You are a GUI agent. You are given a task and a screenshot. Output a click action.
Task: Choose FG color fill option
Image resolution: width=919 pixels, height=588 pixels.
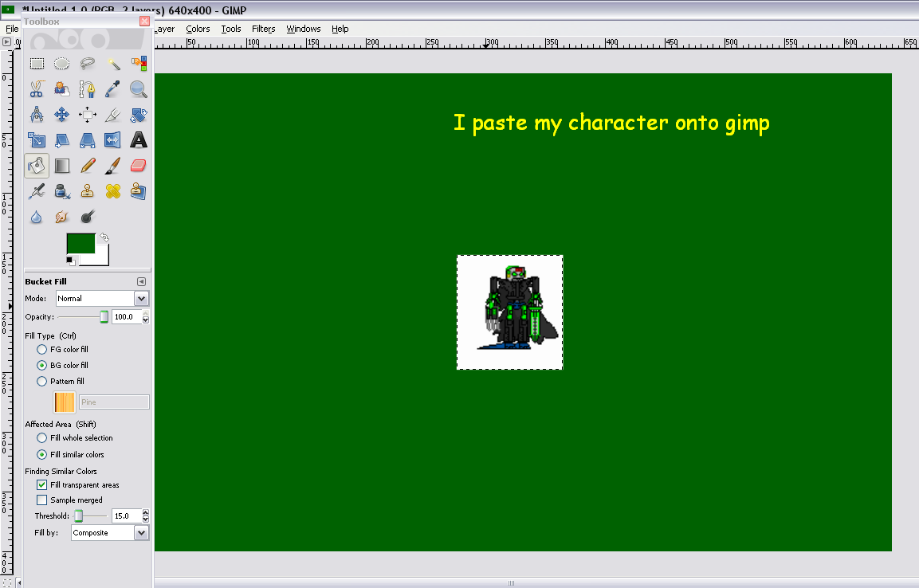(42, 350)
